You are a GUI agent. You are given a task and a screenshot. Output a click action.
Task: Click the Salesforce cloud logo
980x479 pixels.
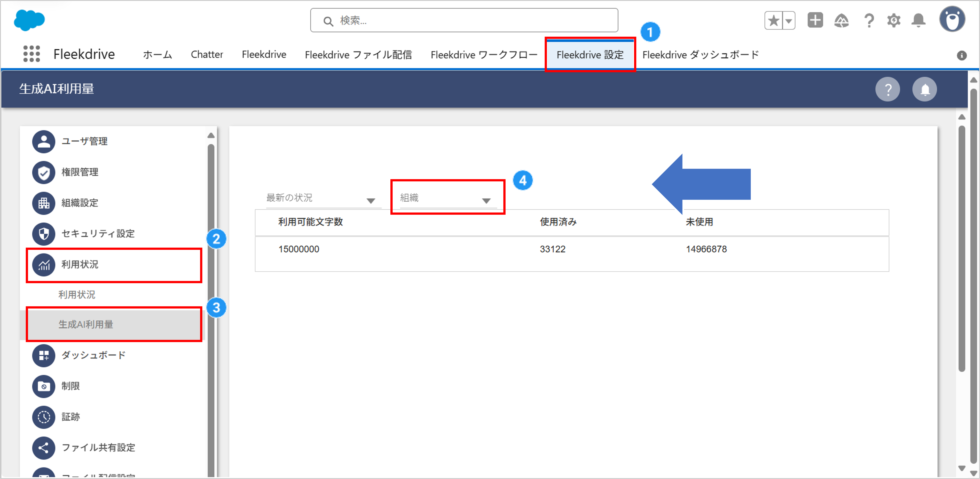pyautogui.click(x=29, y=20)
